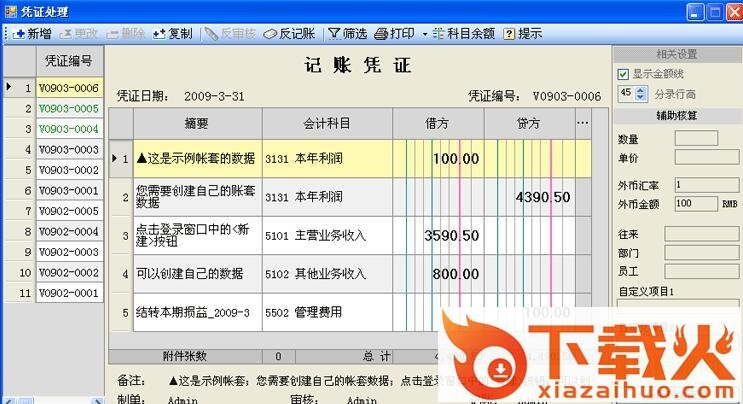743x404 pixels.
Task: Click the 会计科目 column header
Action: point(327,124)
